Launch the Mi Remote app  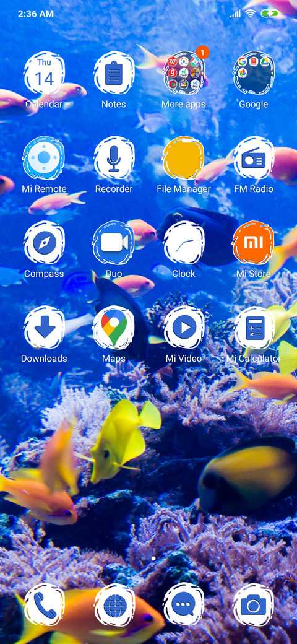tap(44, 158)
